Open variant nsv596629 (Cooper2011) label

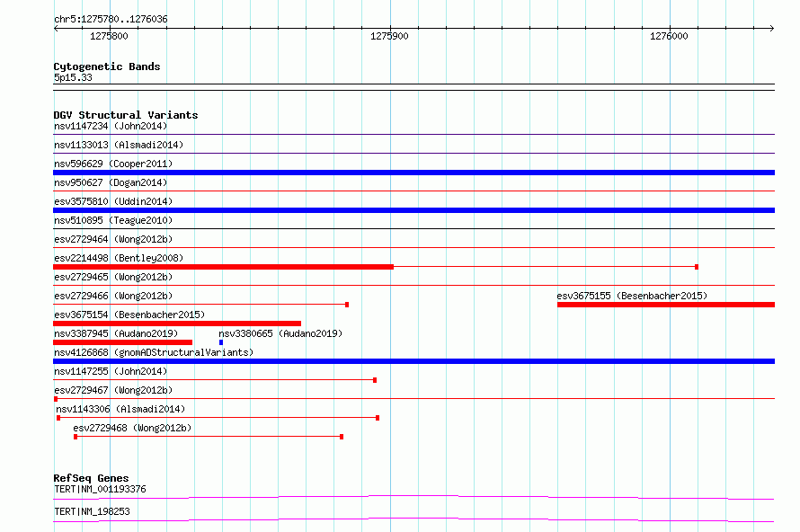[113, 164]
